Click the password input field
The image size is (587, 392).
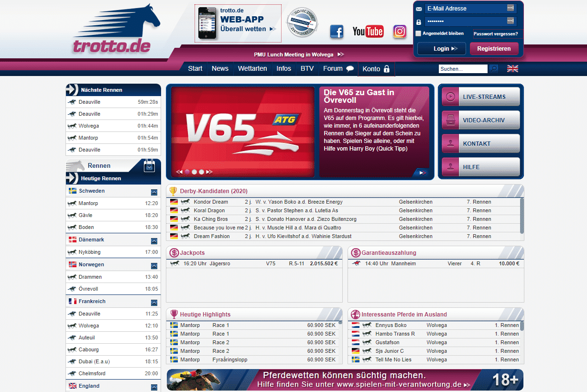[470, 22]
